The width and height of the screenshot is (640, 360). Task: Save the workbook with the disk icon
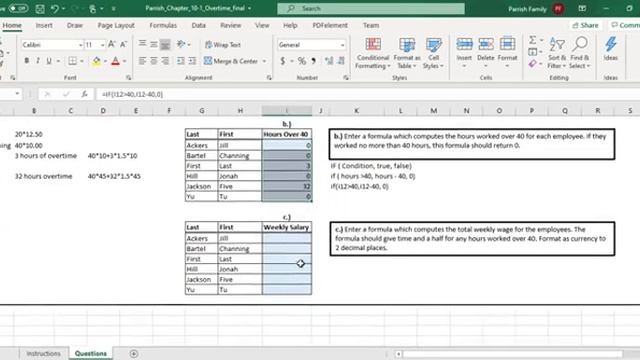(x=40, y=8)
